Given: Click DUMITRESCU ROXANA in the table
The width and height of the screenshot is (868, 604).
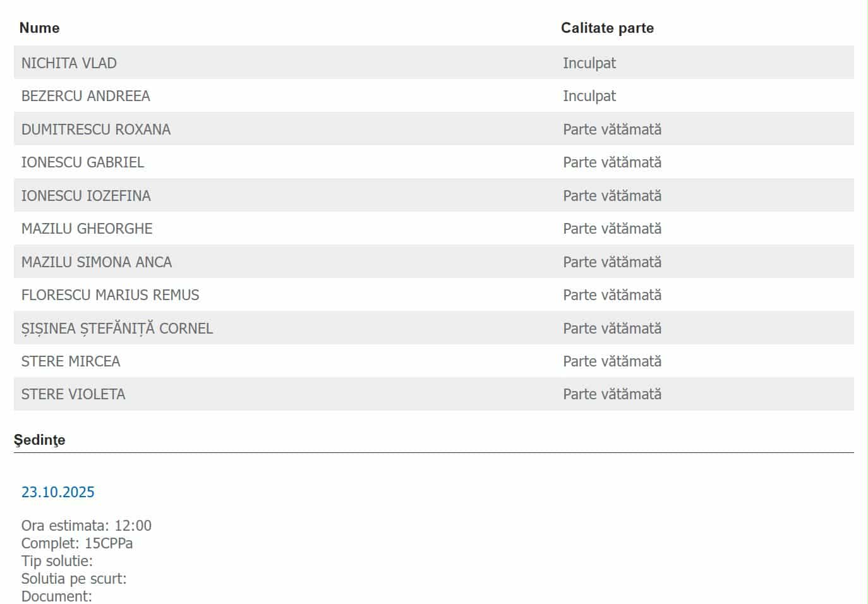Looking at the screenshot, I should coord(96,130).
